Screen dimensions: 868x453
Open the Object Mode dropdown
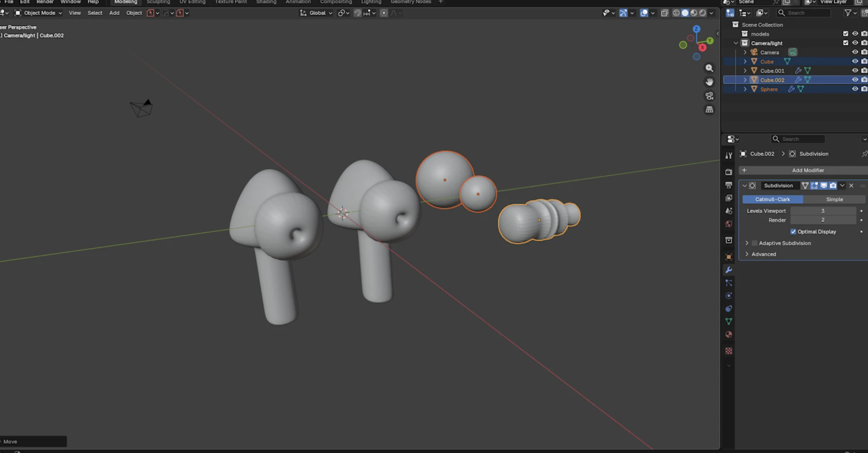[x=37, y=13]
